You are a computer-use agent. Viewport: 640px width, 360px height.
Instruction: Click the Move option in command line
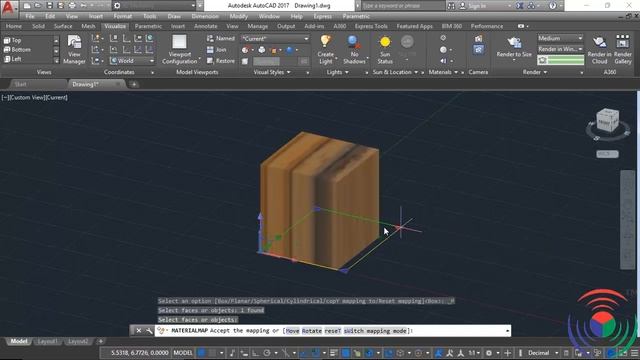click(292, 331)
